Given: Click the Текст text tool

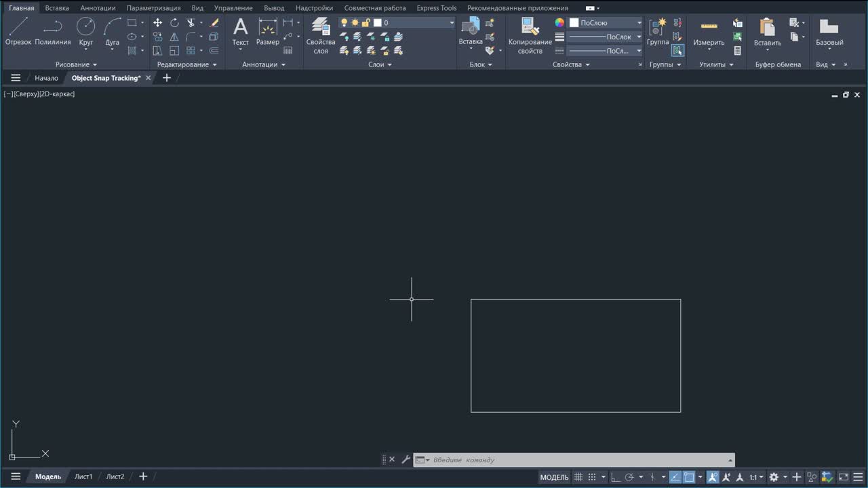Looking at the screenshot, I should [241, 32].
